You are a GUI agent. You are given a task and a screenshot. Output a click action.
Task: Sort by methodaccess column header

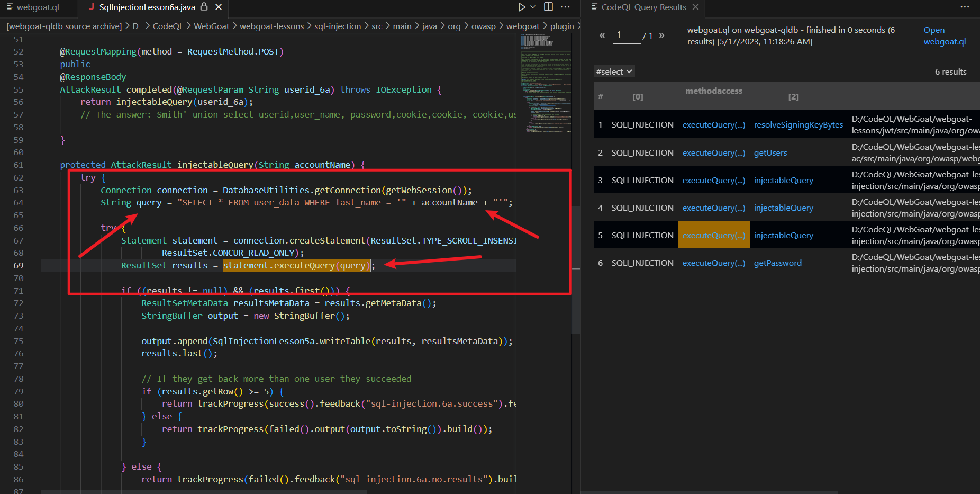714,91
